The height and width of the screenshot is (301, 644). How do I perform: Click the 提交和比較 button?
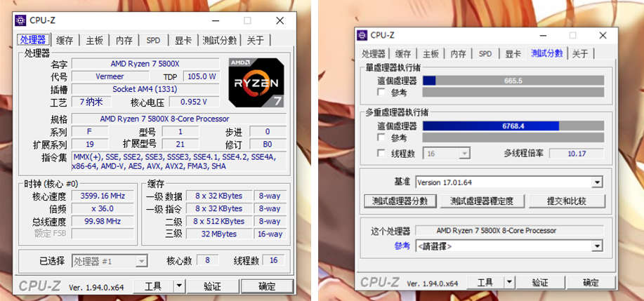click(x=567, y=201)
